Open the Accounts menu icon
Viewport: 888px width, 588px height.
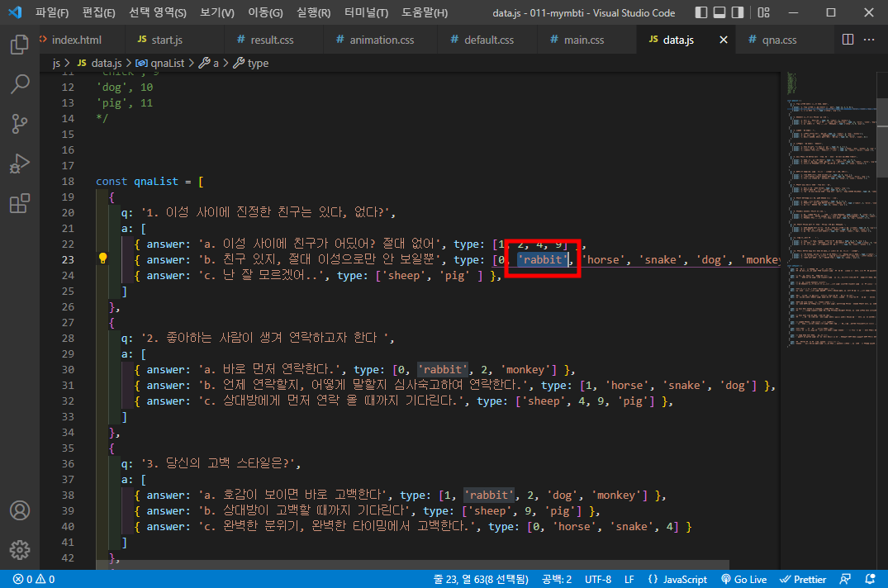click(20, 510)
